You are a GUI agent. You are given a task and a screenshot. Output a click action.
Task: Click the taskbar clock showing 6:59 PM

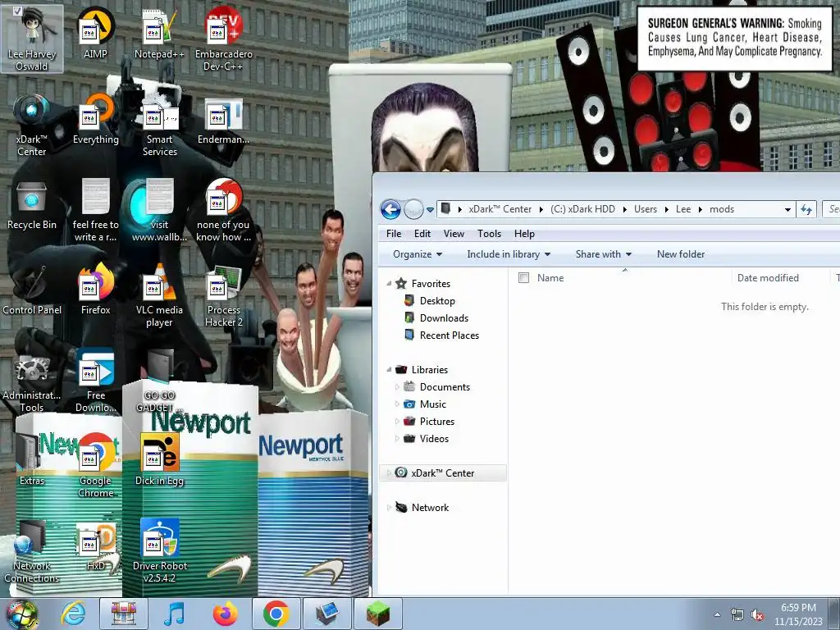(x=798, y=614)
